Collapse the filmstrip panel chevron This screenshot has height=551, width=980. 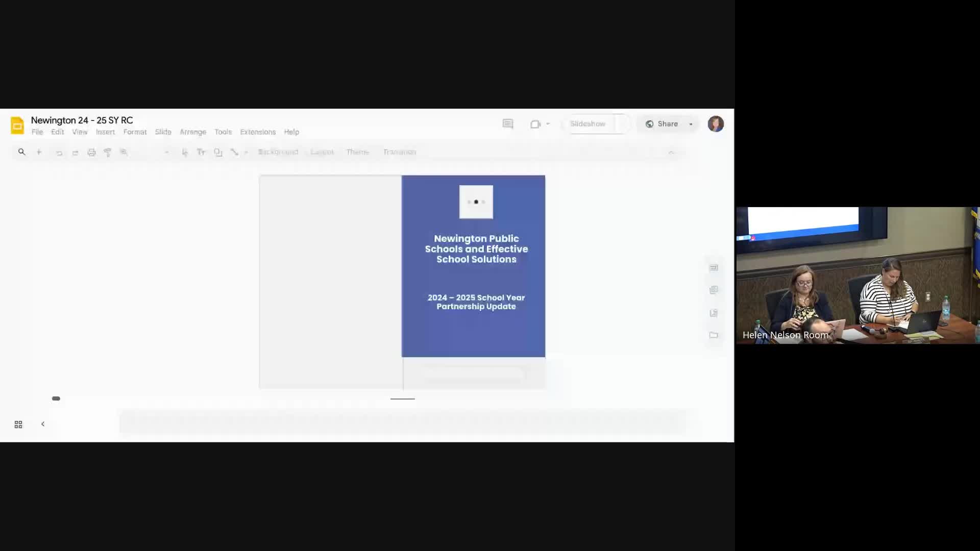point(43,424)
